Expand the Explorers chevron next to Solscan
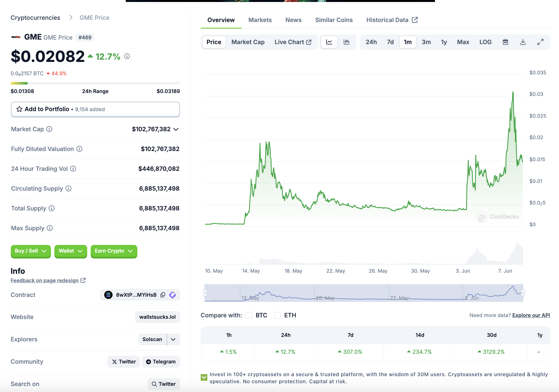The image size is (559, 392). pos(173,339)
